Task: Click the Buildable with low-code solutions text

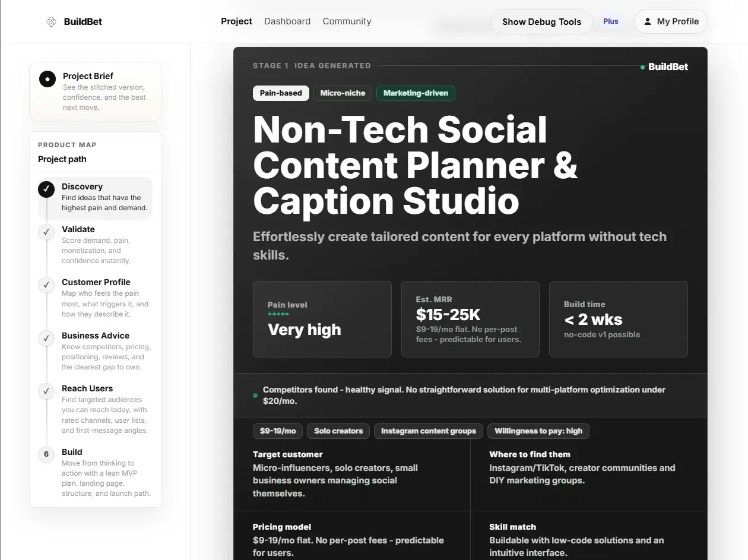Action: 576,546
